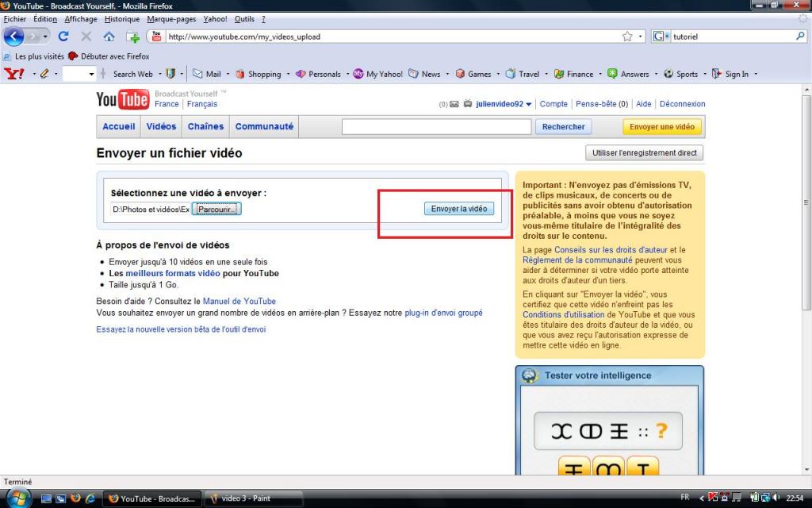Click the YouTube search input field
The height and width of the screenshot is (508, 812).
437,126
